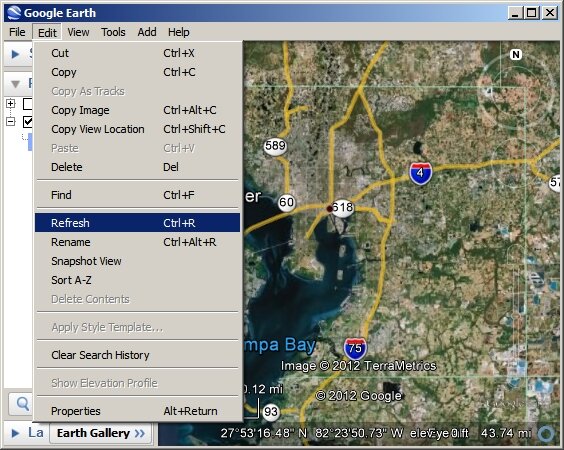This screenshot has height=450, width=564.
Task: Check the empty checkbox in Places tree
Action: tap(28, 104)
